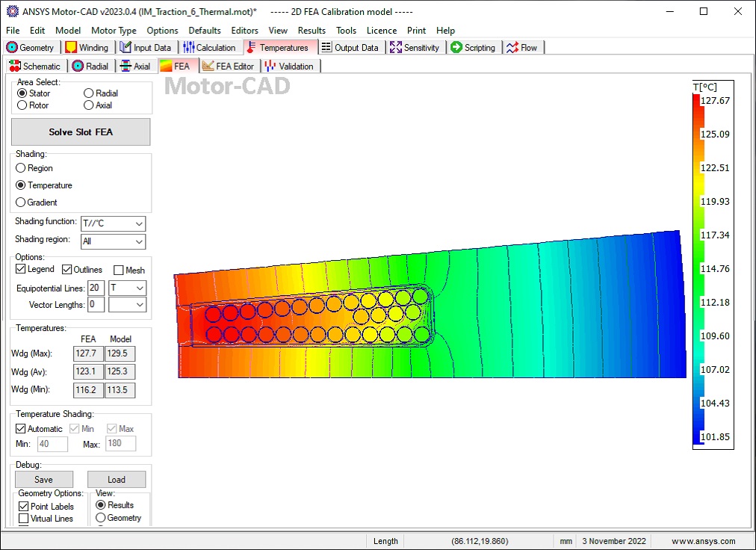
Task: Click the Motor-CAD title bar app icon
Action: (x=13, y=11)
